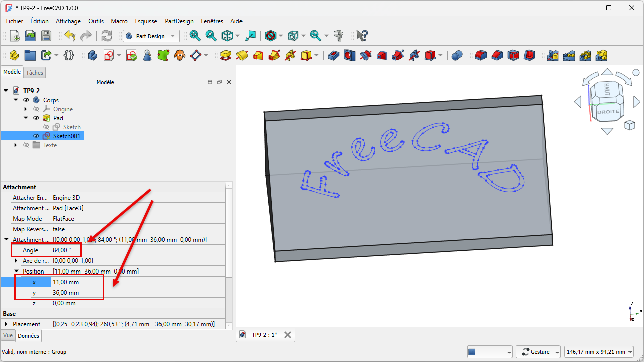Refresh the document with the recompute icon

tap(107, 36)
